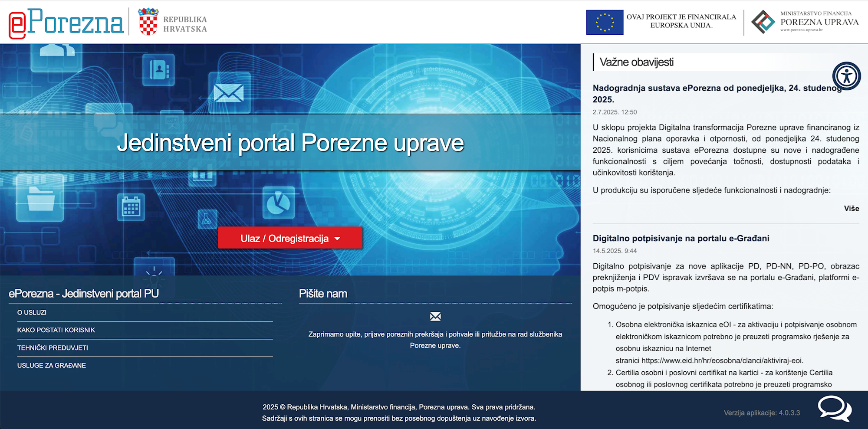Click the Republika Hrvatska coat of arms
The image size is (868, 429).
148,22
